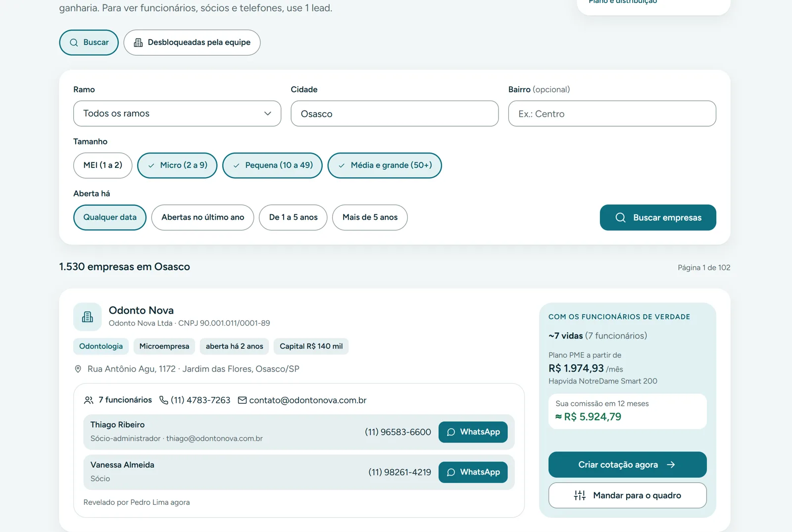
Task: Click the sliders icon in Mandar para o quadro
Action: (x=580, y=495)
